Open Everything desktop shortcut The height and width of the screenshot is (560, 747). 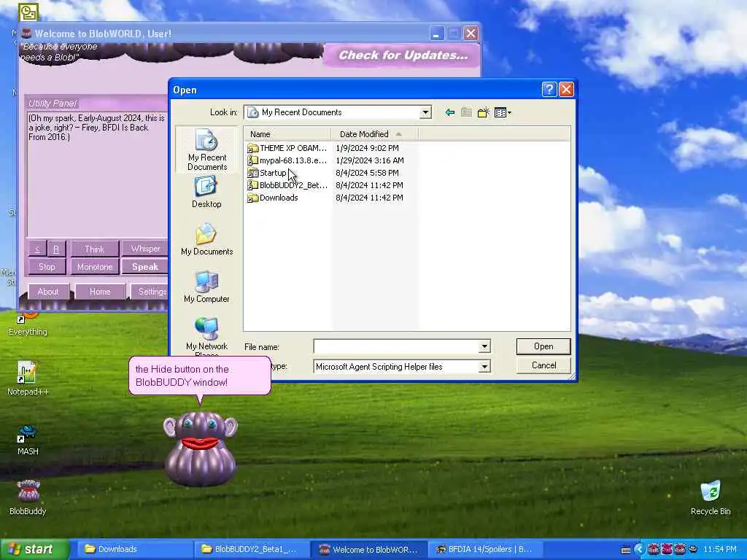pyautogui.click(x=28, y=324)
